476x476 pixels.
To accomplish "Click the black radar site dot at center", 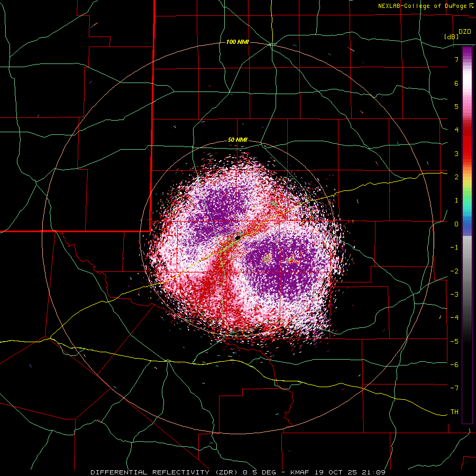I will coord(237,237).
